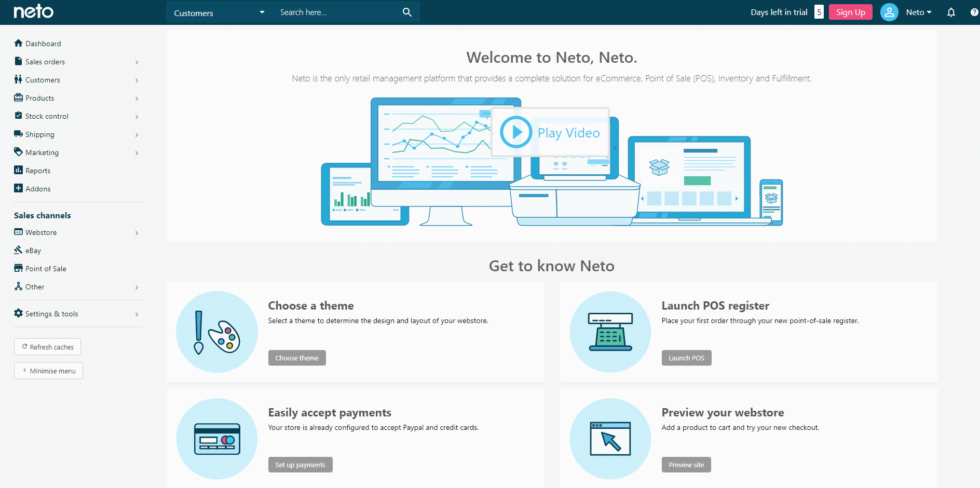The height and width of the screenshot is (488, 980).
Task: Open the help question mark icon
Action: (974, 12)
